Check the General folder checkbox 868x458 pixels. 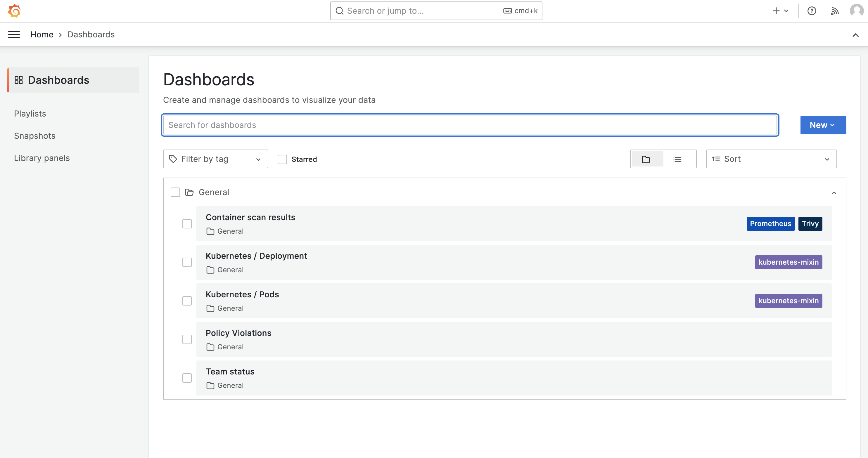(x=175, y=192)
